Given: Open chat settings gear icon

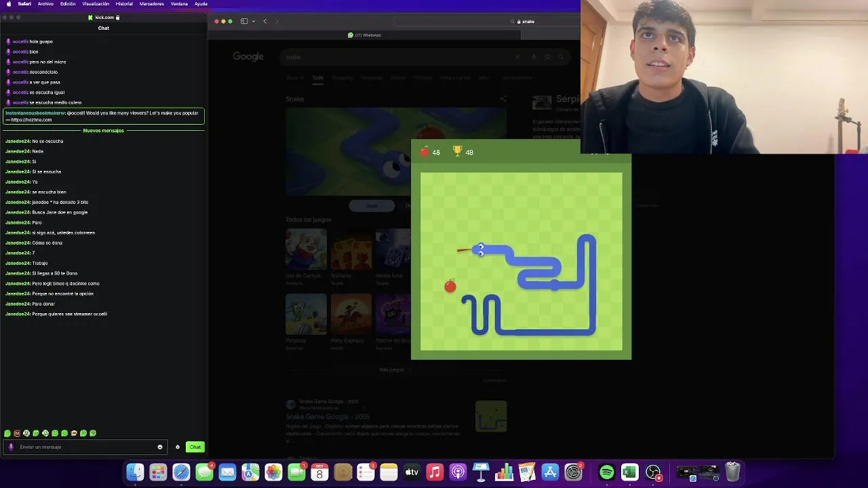Looking at the screenshot, I should 178,447.
